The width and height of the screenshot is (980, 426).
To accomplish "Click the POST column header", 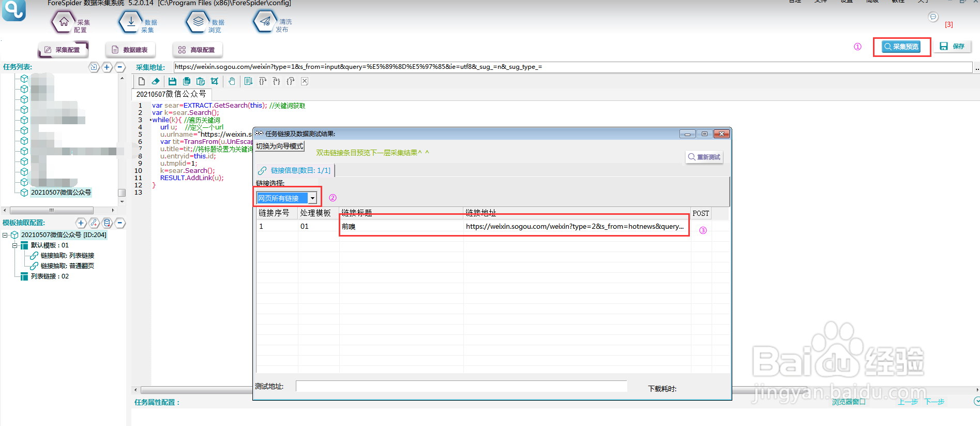I will (x=701, y=213).
